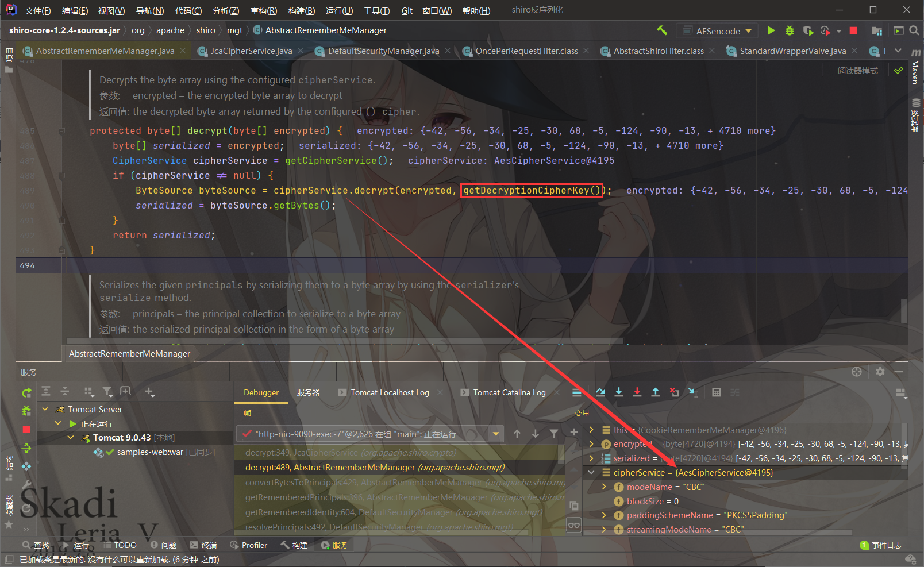Click the green inspection checkmark in editor

click(898, 71)
